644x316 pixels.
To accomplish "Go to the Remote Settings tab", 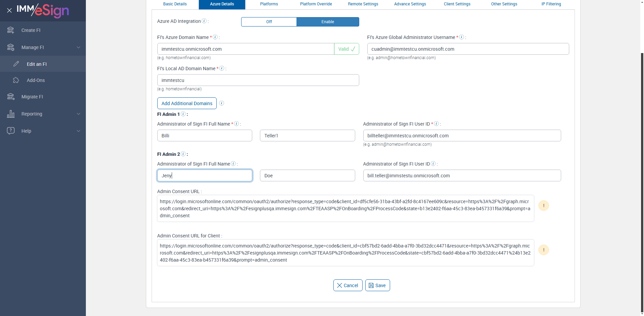I will tap(363, 4).
